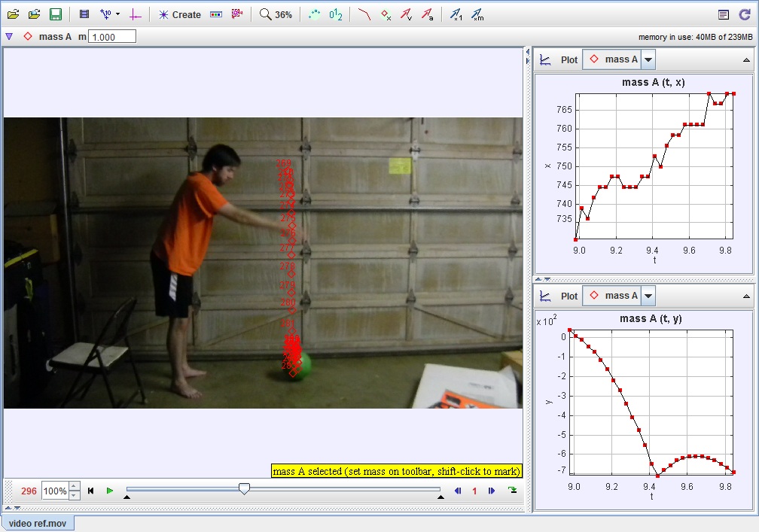Maximize the top plot panel with the triangle
759x532 pixels.
pyautogui.click(x=746, y=60)
